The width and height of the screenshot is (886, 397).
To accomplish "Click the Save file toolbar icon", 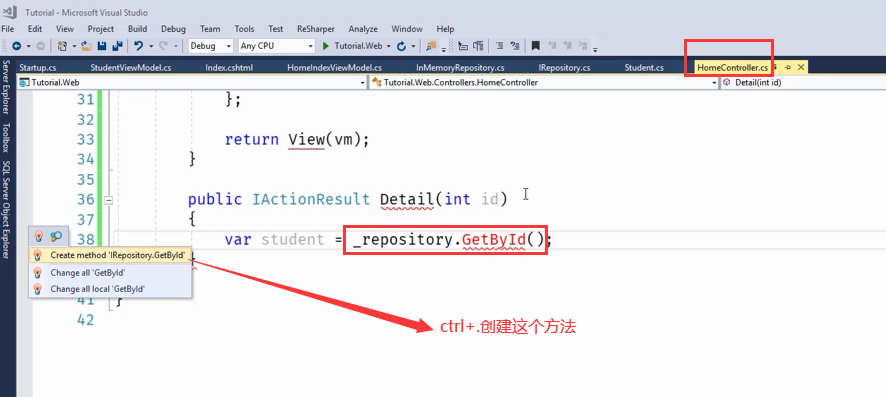I will (x=102, y=46).
